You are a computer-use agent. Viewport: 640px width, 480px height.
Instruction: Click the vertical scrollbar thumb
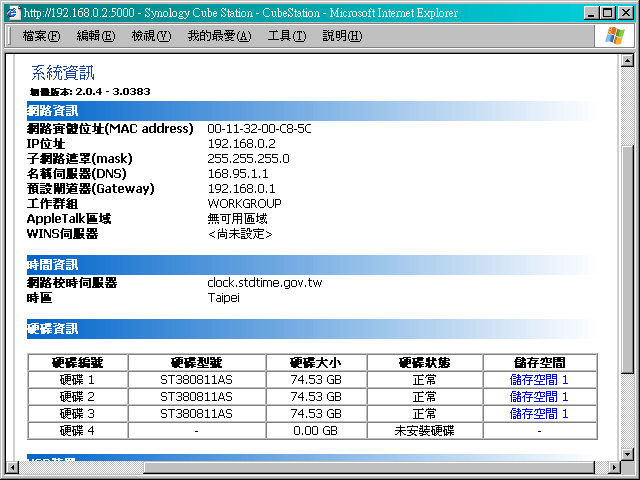point(627,260)
